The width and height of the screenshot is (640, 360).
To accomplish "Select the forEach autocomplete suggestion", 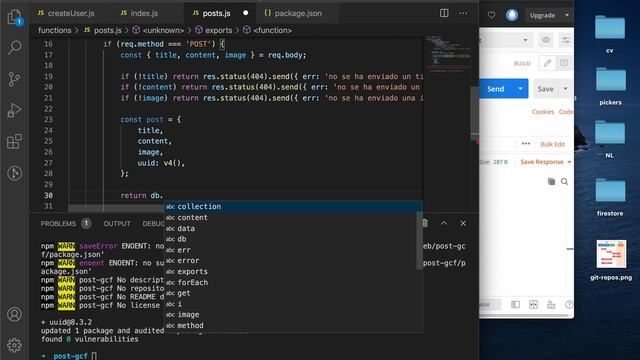I will pos(293,282).
